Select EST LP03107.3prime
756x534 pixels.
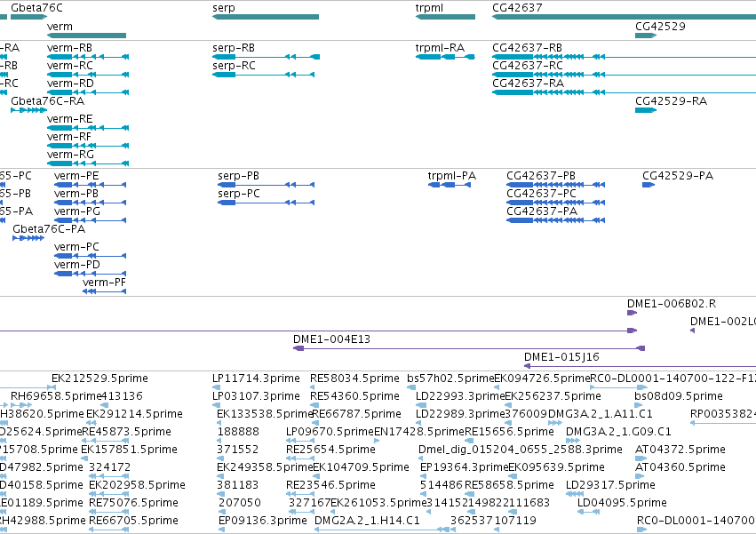click(x=256, y=396)
